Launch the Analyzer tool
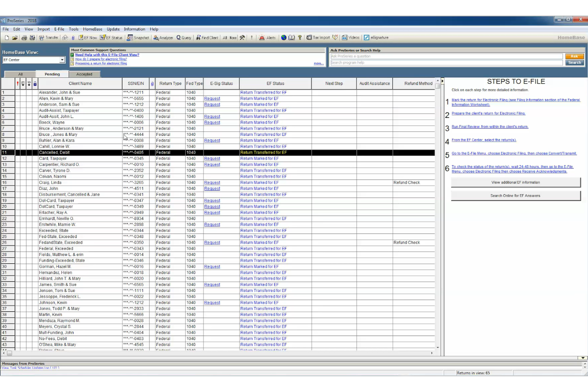 [163, 38]
